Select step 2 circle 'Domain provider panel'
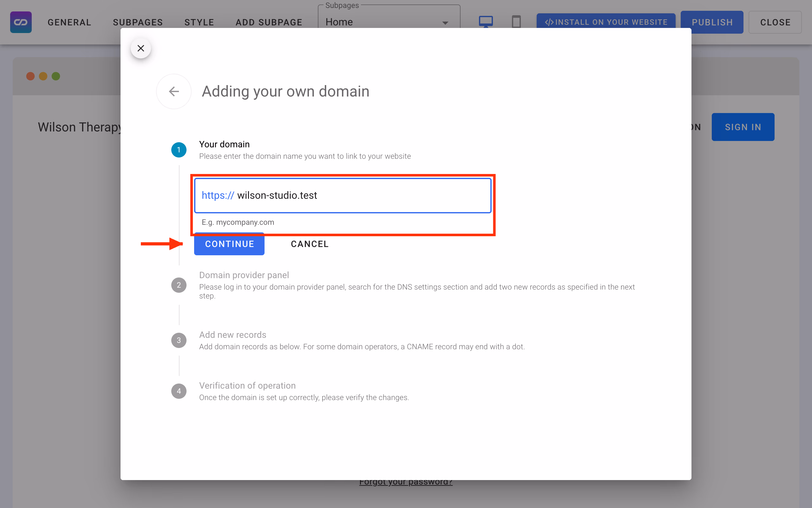Viewport: 812px width, 508px height. [179, 285]
